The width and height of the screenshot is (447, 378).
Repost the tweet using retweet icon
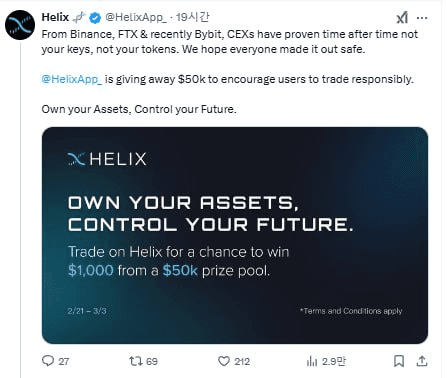pyautogui.click(x=136, y=361)
